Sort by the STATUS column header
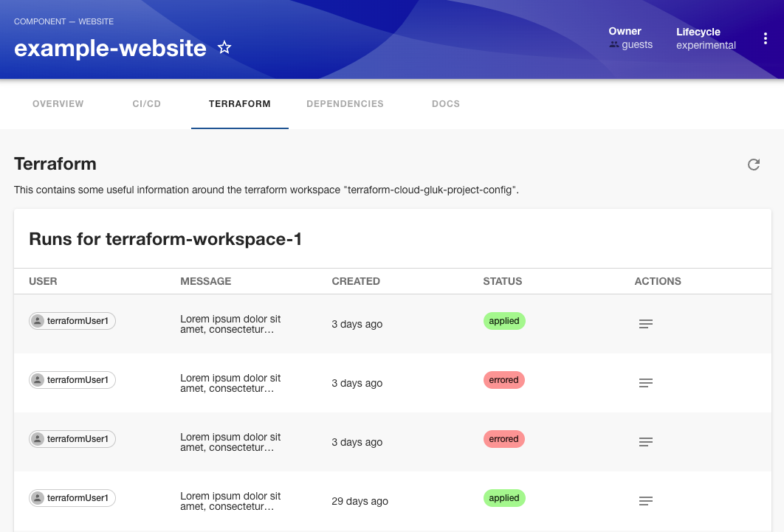 tap(503, 281)
